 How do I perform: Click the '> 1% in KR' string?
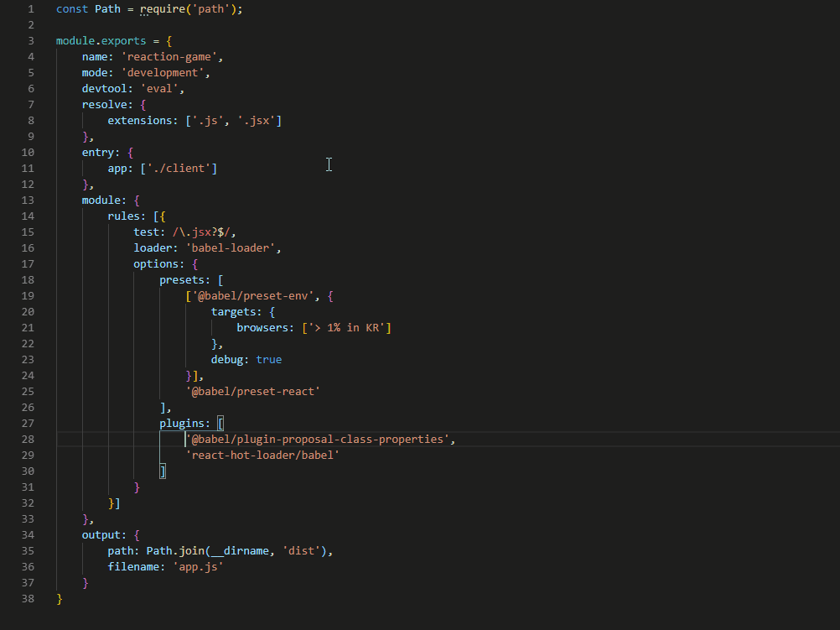346,328
